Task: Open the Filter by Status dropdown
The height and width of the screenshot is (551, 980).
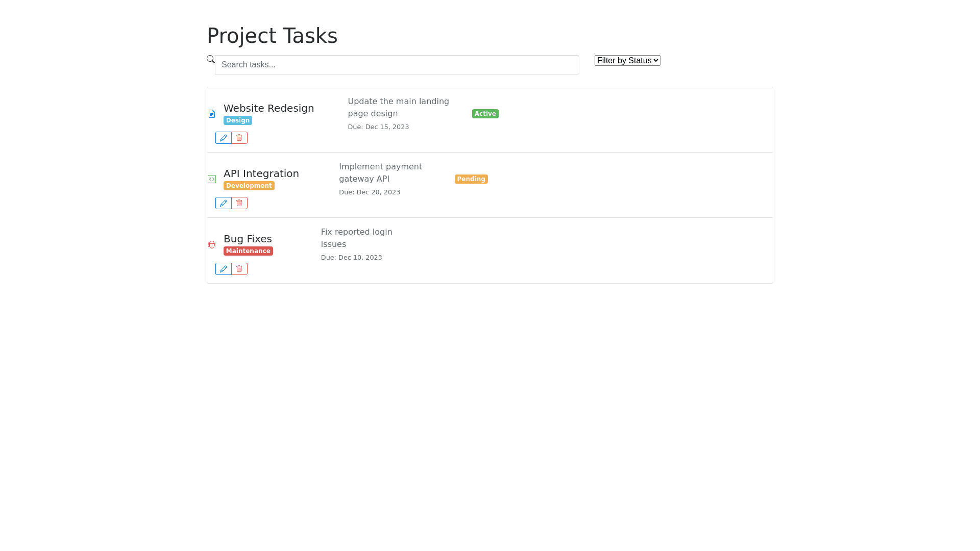Action: pos(627,61)
